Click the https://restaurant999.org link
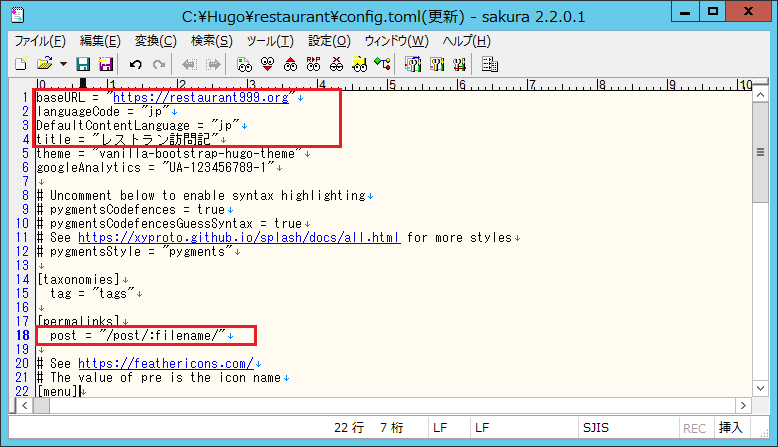The image size is (778, 447). (201, 98)
